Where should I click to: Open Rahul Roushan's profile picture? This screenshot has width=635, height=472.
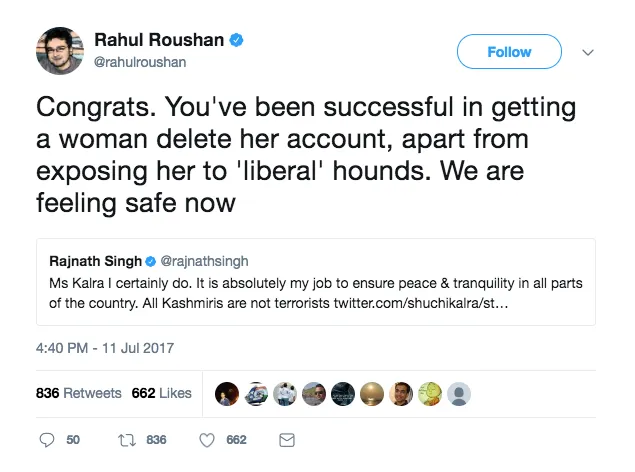coord(60,50)
